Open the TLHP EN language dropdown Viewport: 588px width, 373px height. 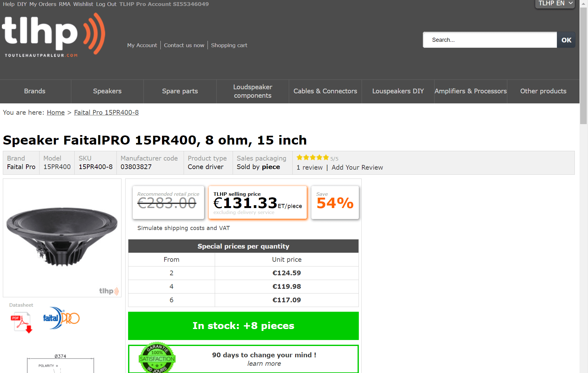pyautogui.click(x=555, y=4)
